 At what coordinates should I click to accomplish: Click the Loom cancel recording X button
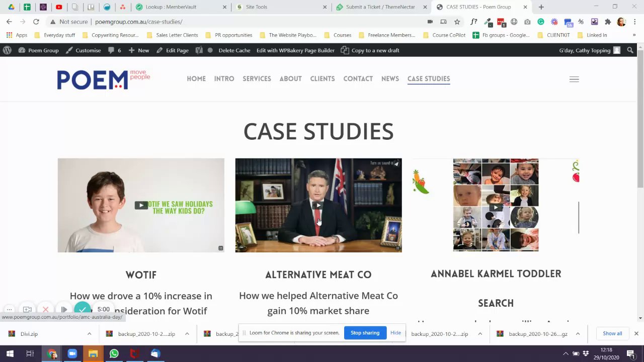click(46, 310)
